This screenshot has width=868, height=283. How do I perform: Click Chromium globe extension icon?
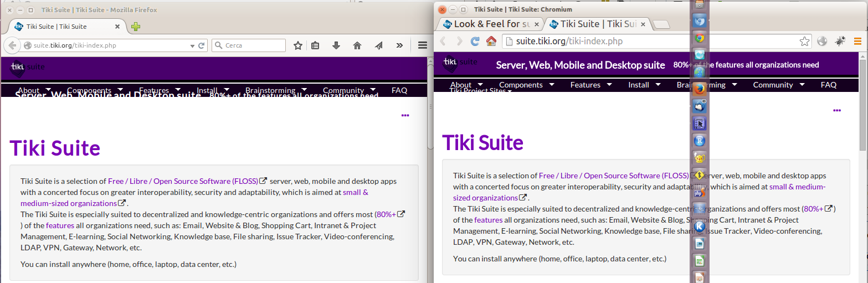[823, 41]
